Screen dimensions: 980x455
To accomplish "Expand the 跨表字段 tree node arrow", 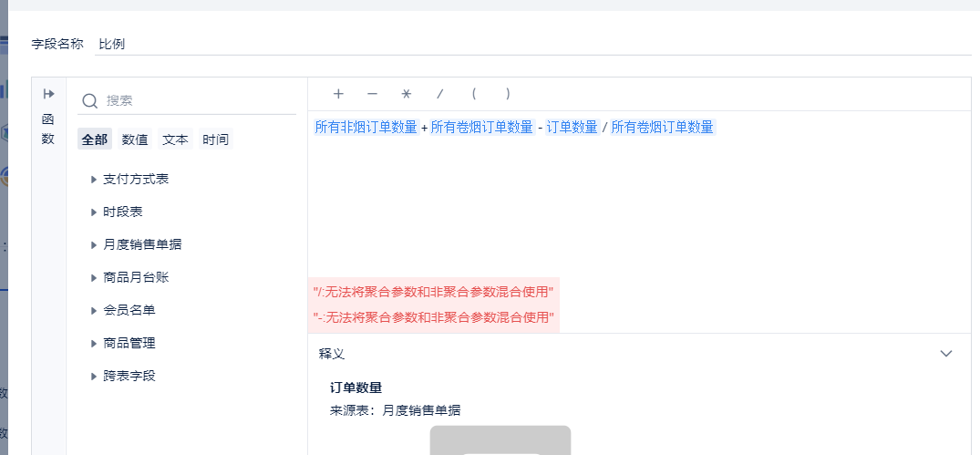I will click(x=94, y=377).
